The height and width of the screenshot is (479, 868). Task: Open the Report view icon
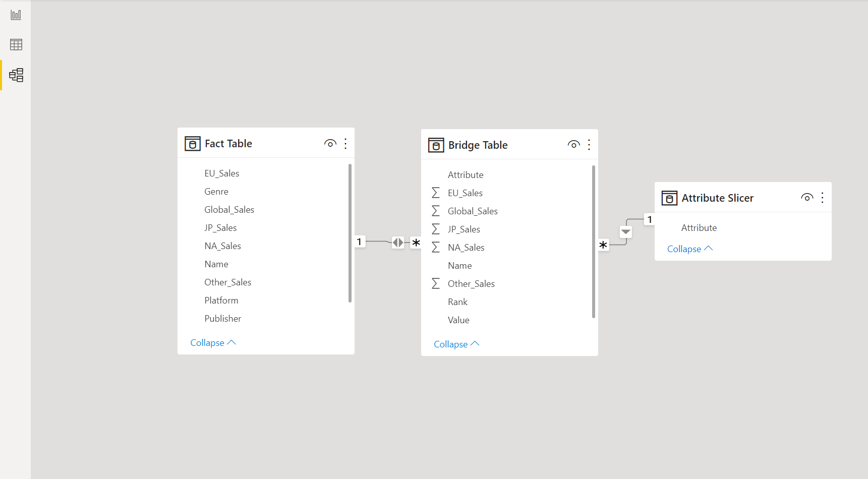(16, 15)
